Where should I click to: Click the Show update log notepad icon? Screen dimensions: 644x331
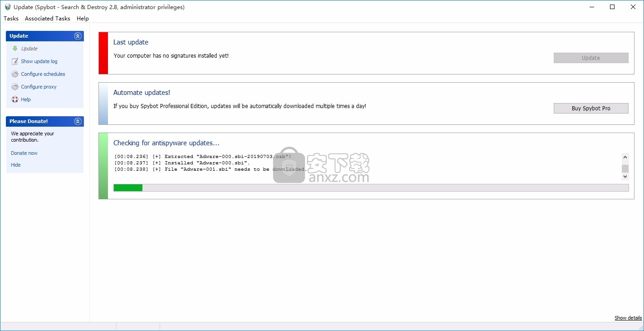coord(15,61)
